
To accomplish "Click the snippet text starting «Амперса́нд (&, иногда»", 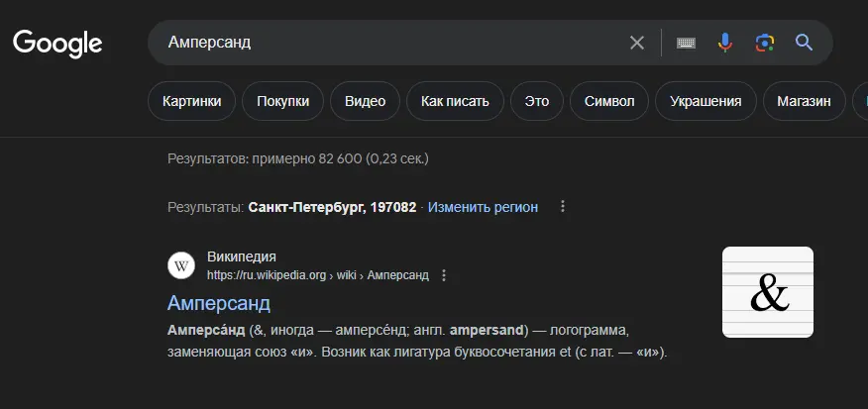I will coord(417,341).
